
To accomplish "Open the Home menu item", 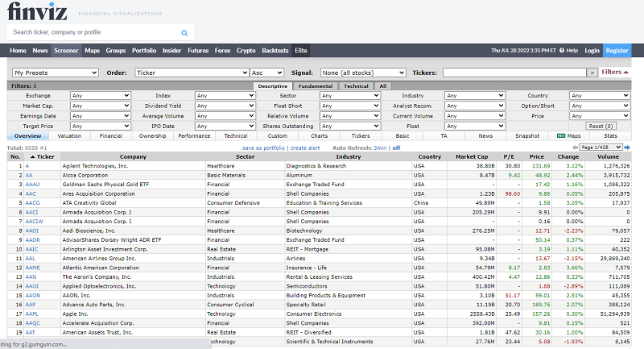I will [x=18, y=51].
